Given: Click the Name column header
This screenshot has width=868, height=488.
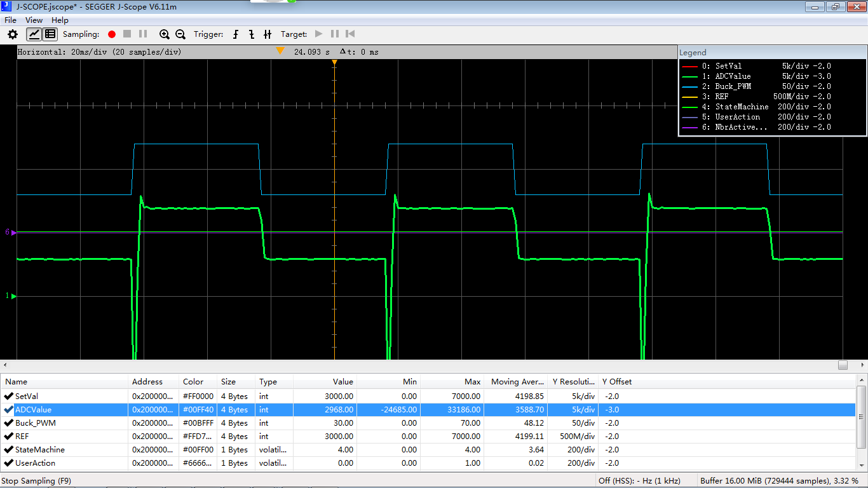Looking at the screenshot, I should point(64,382).
